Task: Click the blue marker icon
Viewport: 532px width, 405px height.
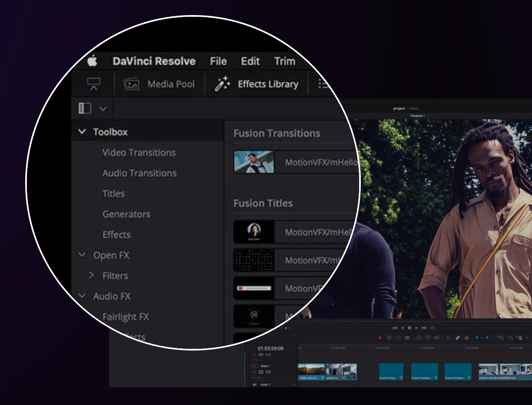Action: pos(487,337)
